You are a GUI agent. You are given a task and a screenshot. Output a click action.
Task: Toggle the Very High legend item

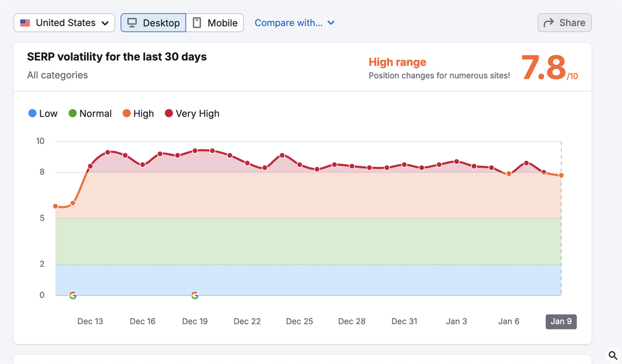coord(192,114)
